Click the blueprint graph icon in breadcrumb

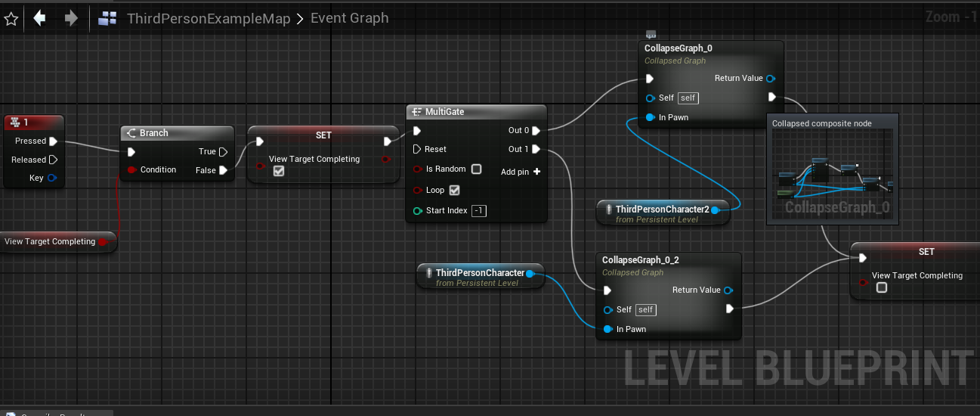108,19
